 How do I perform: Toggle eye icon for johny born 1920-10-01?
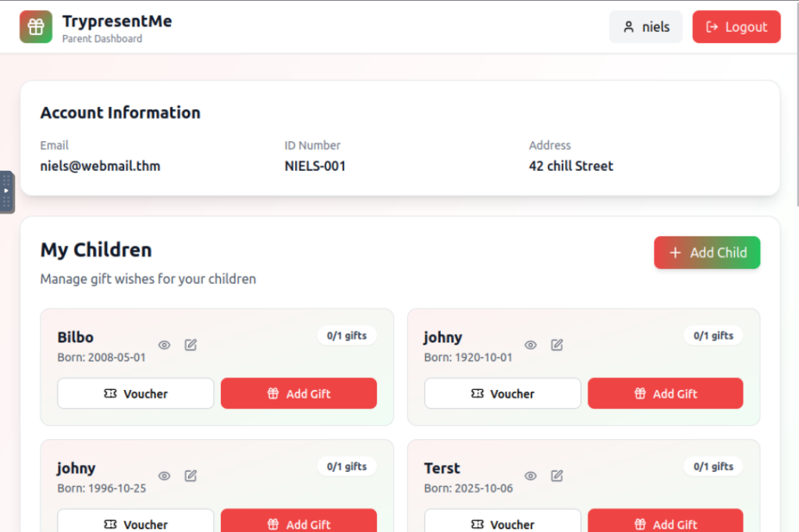[x=531, y=345]
